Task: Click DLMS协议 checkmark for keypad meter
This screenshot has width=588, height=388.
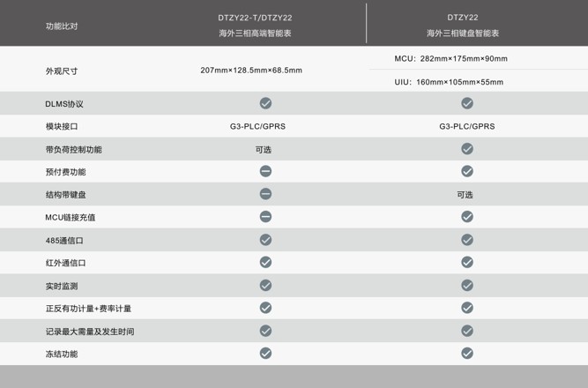Action: click(467, 104)
